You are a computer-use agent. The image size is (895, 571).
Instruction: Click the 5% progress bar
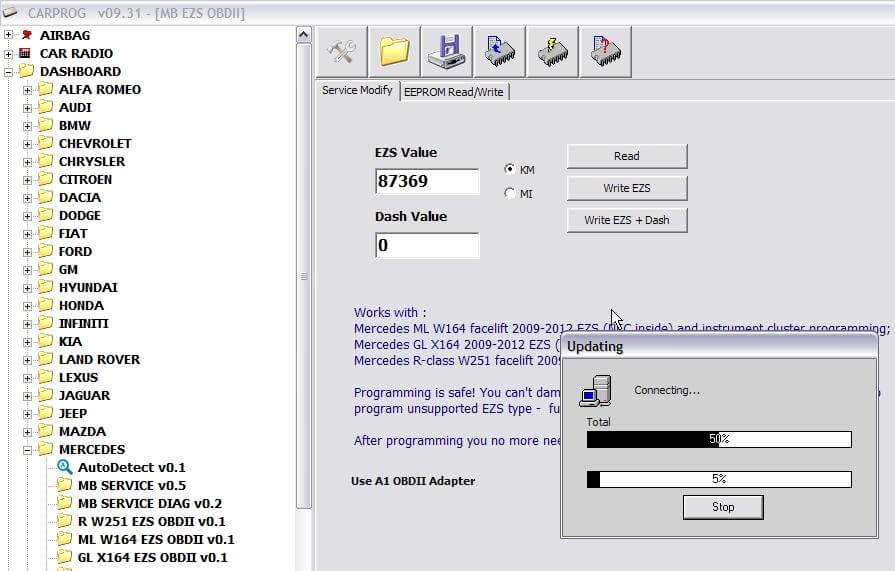719,479
